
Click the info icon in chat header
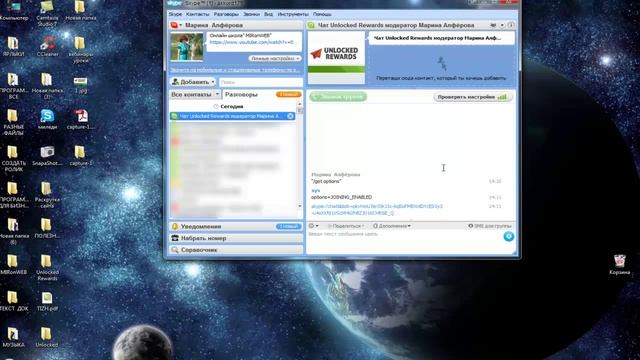pos(511,25)
